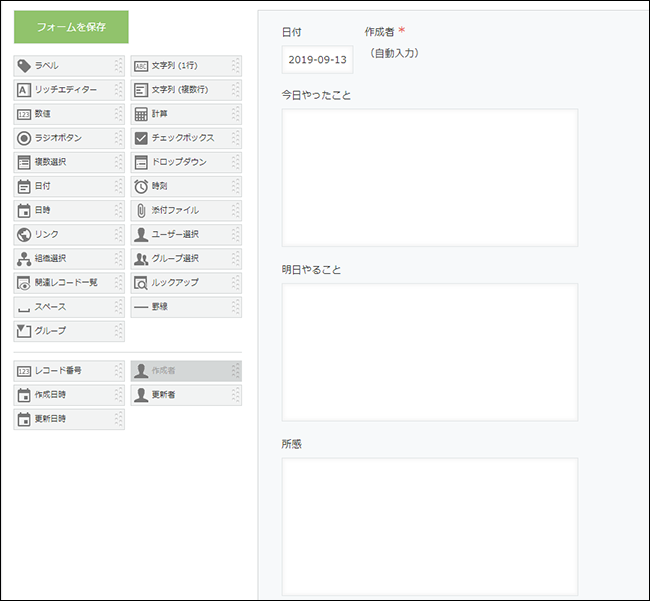This screenshot has width=650, height=601.
Task: Click the ユーザー選択 field element
Action: pyautogui.click(x=185, y=234)
